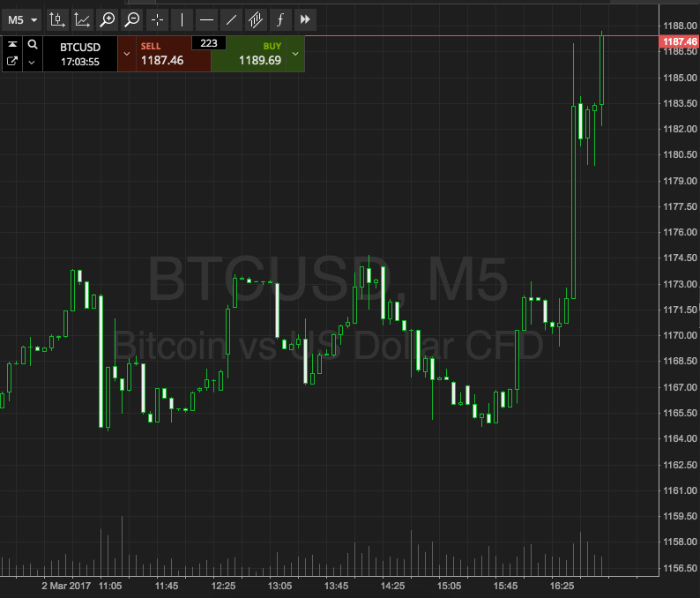Select the vertical line drawing tool
Screen dimensions: 700x598
point(182,19)
